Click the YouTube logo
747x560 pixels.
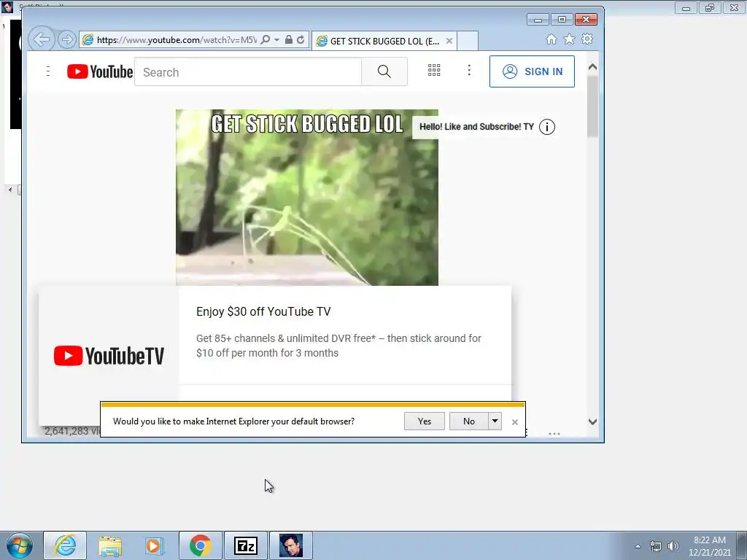tap(100, 71)
